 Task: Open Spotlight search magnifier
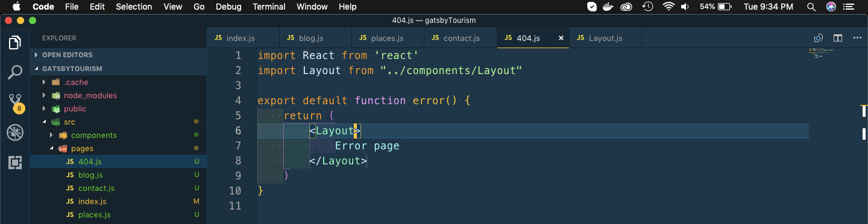pyautogui.click(x=812, y=7)
